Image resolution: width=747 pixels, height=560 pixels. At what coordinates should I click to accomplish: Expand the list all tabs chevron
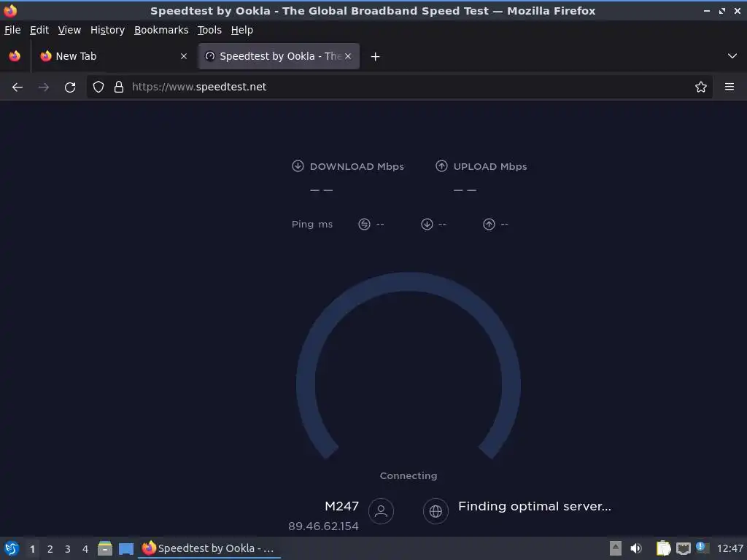[x=732, y=56]
